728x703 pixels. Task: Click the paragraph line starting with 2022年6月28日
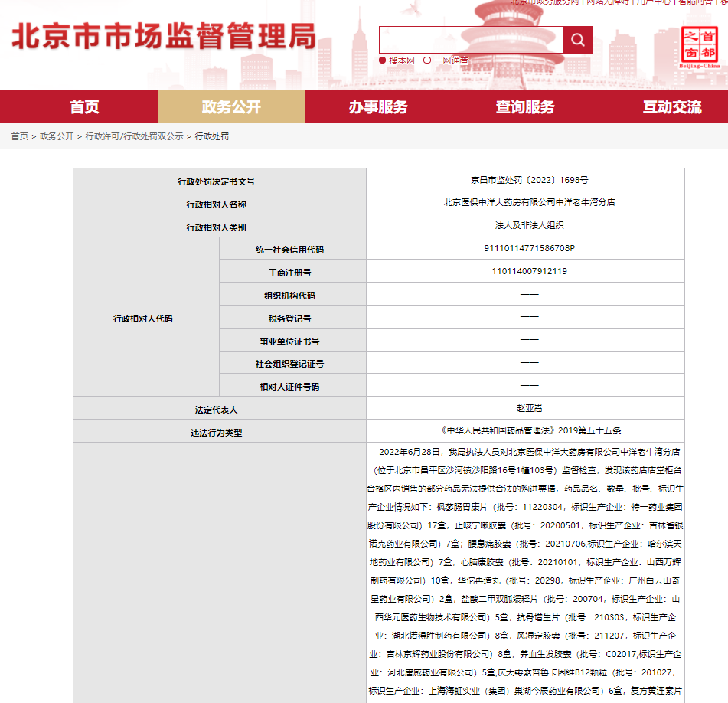(x=529, y=452)
